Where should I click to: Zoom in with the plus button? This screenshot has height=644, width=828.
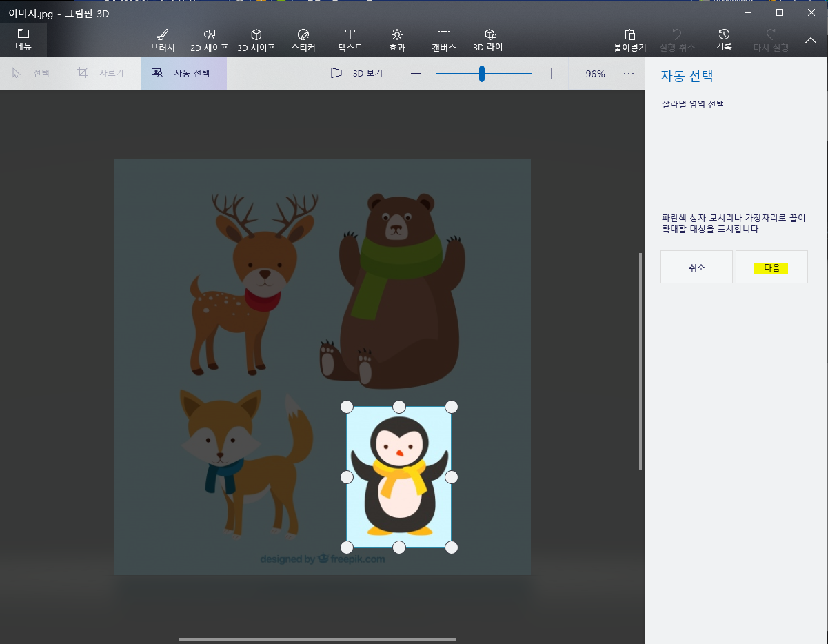click(551, 74)
